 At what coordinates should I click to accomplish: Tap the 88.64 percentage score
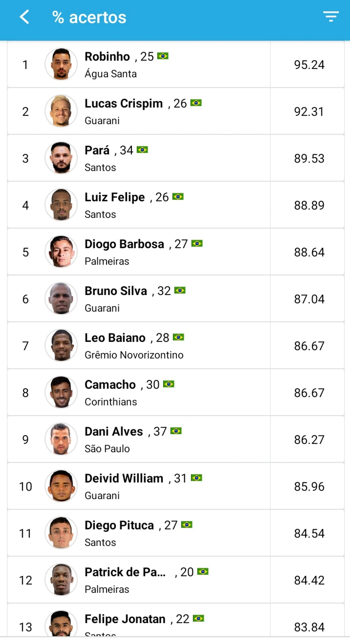click(x=309, y=252)
